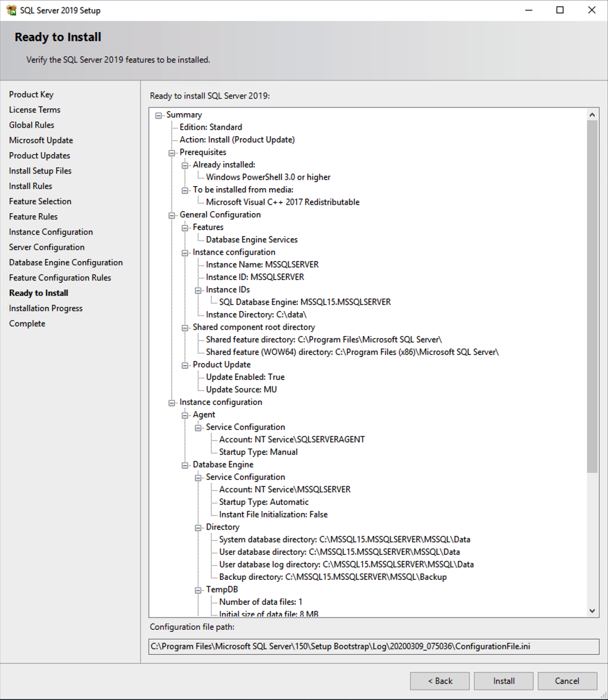Image resolution: width=608 pixels, height=700 pixels.
Task: Collapse the Database Engine node
Action: [x=185, y=465]
